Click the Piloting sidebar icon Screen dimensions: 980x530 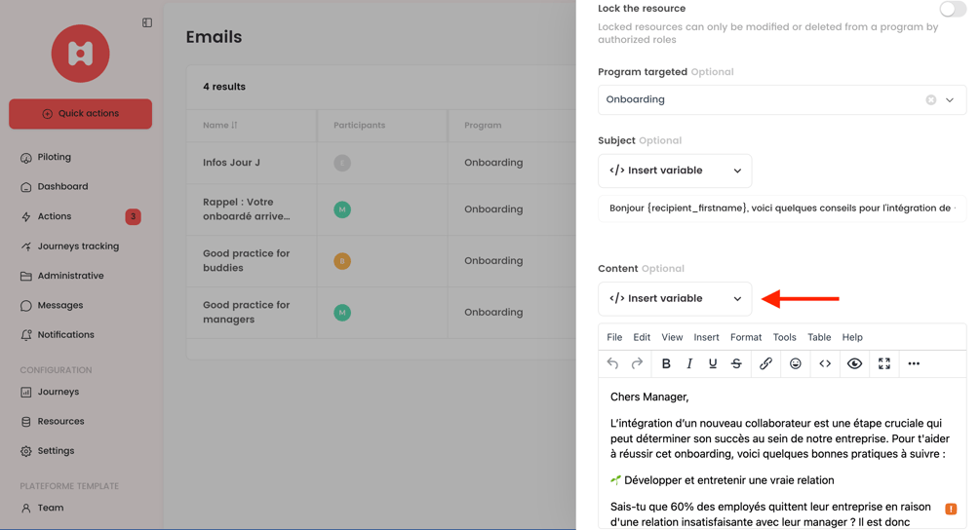(x=25, y=158)
